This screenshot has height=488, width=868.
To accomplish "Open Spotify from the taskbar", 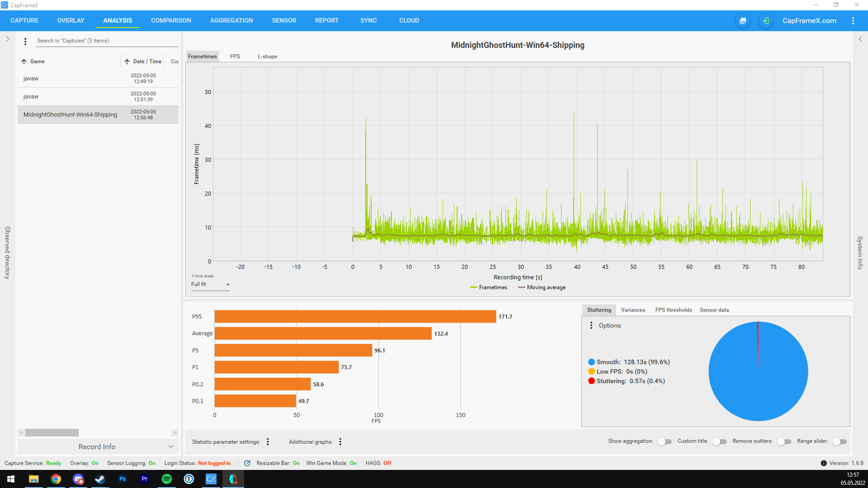I will [167, 479].
